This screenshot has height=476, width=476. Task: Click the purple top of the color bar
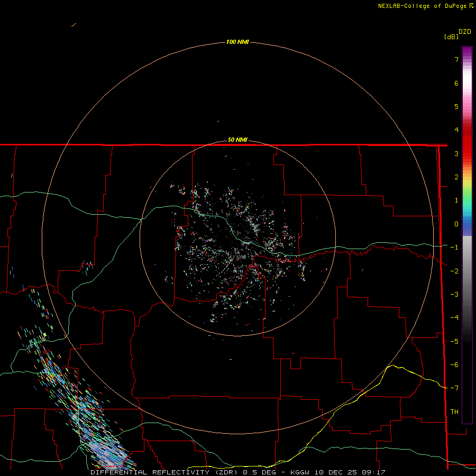(x=467, y=52)
